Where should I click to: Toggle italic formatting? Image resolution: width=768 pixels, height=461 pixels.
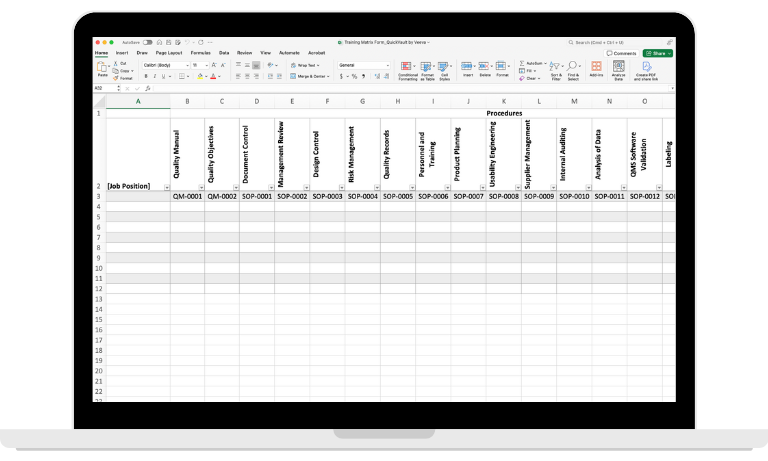tap(155, 76)
